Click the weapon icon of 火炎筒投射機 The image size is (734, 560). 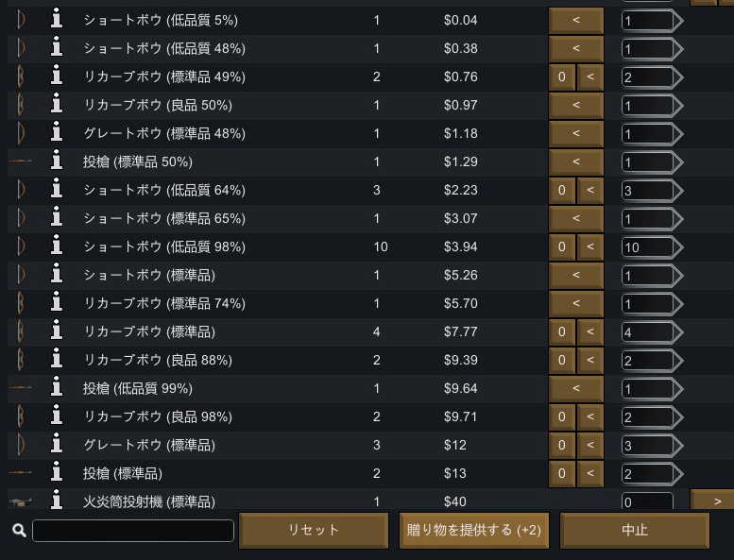[x=20, y=502]
